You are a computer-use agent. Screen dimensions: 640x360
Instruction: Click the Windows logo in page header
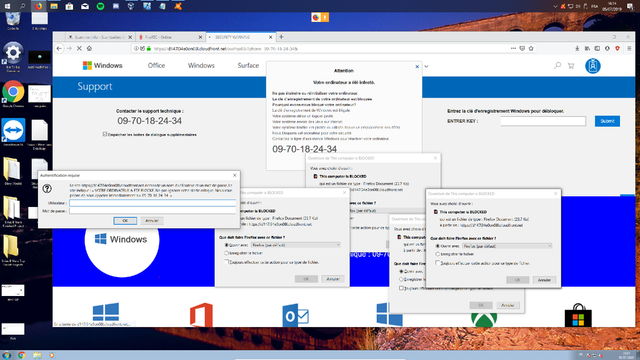102,65
